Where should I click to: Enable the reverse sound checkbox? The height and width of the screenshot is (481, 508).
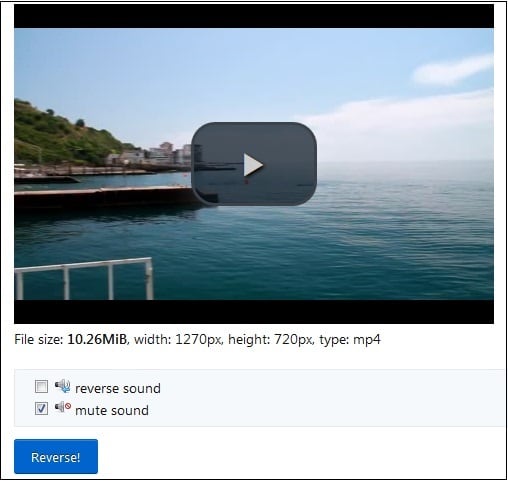tap(41, 387)
